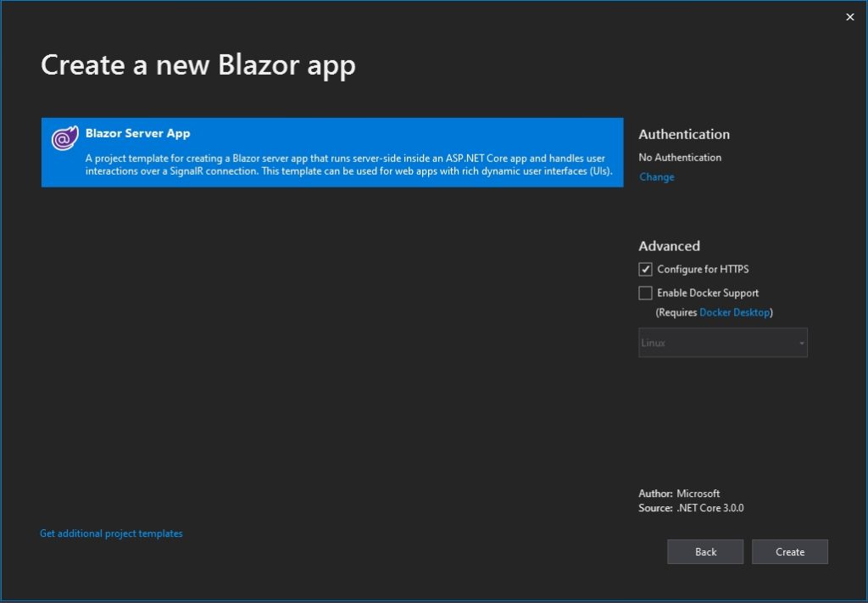Enable Docker Support
This screenshot has width=868, height=603.
tap(645, 293)
